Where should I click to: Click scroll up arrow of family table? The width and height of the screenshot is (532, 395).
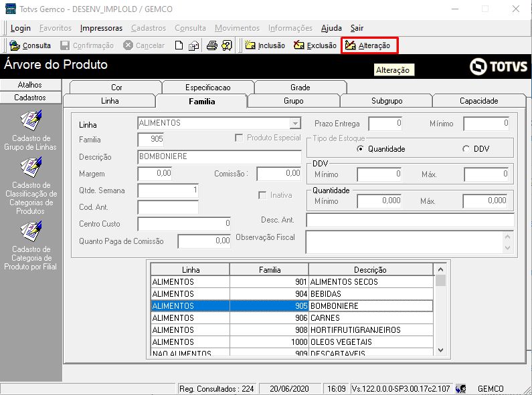coord(440,269)
